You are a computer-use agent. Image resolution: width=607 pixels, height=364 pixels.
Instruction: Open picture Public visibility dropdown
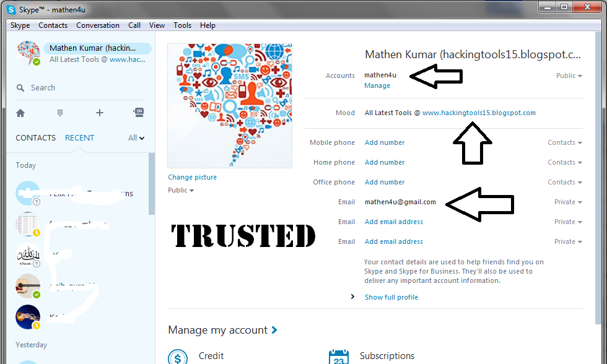click(x=181, y=190)
